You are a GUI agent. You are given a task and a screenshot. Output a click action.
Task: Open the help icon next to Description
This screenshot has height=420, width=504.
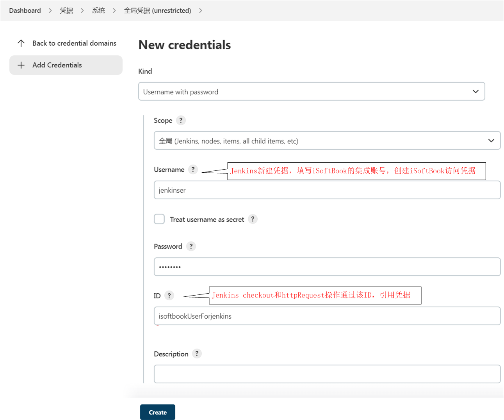click(197, 354)
